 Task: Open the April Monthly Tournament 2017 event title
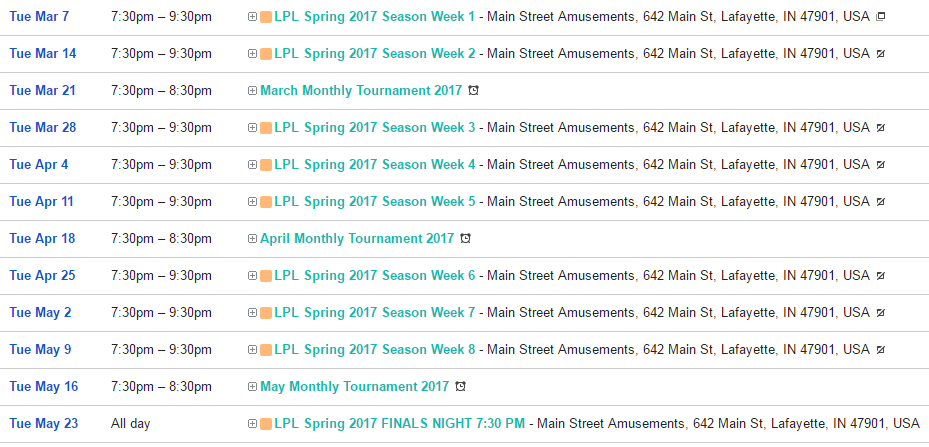pos(356,238)
